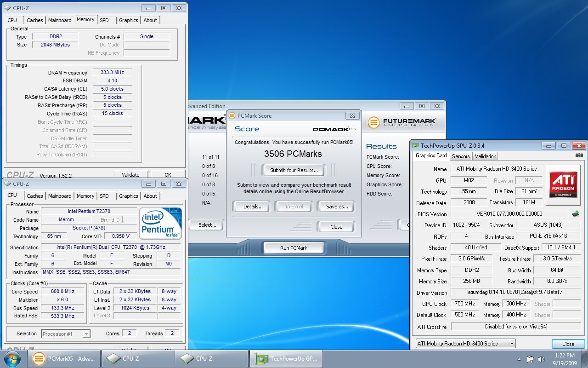Click BIOS Version field in GPU-Z
This screenshot has width=588, height=368.
[x=509, y=214]
